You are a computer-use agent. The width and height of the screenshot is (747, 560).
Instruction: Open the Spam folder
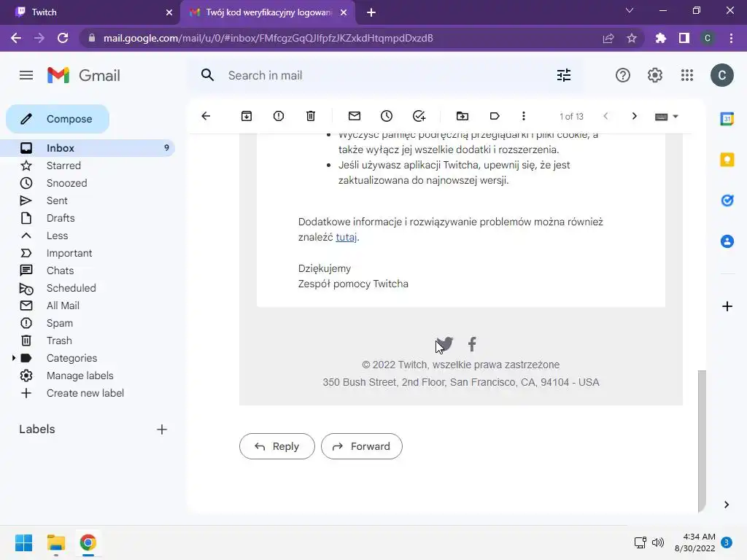coord(60,323)
